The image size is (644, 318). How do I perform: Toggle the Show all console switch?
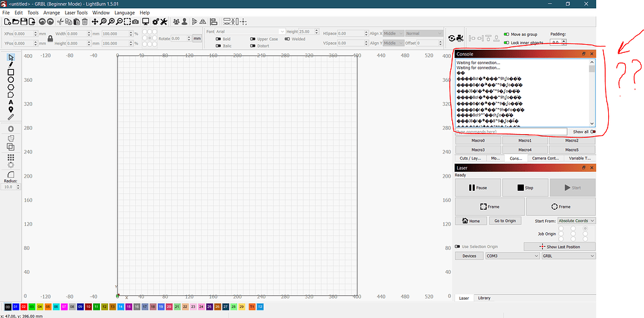click(x=593, y=132)
